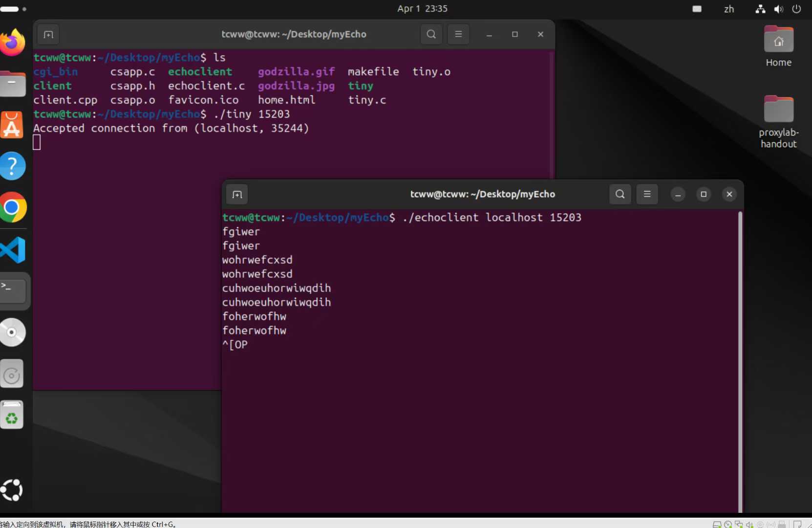Click the godzilla.jpg filename
The image size is (812, 528).
pyautogui.click(x=296, y=86)
